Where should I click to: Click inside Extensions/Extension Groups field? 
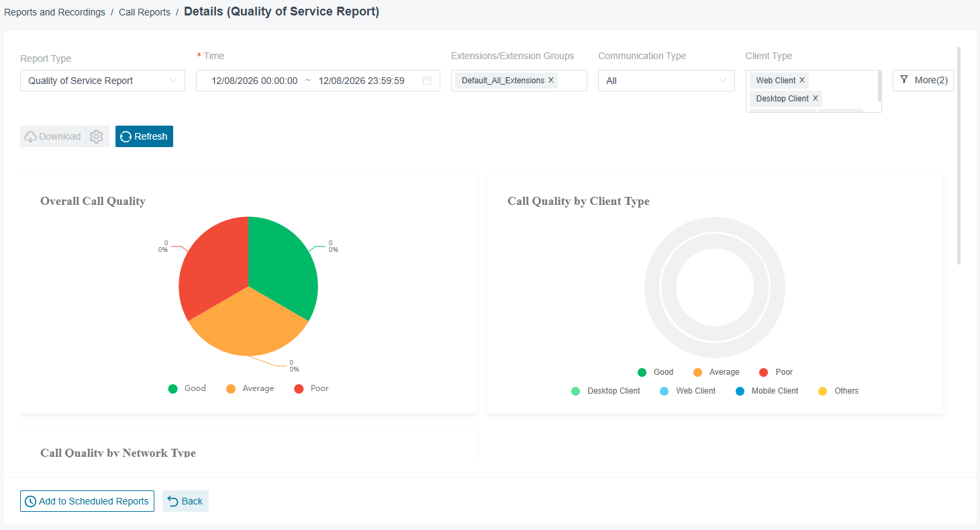(519, 81)
